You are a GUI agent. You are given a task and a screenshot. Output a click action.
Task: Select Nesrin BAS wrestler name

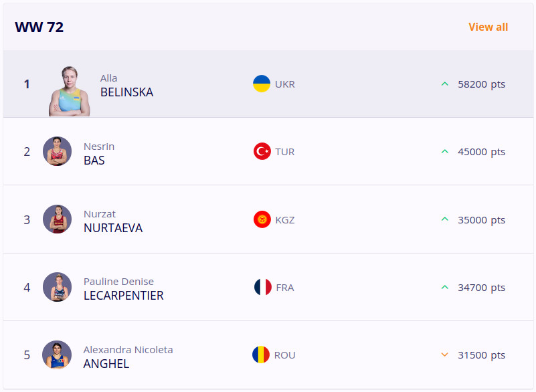pos(94,161)
